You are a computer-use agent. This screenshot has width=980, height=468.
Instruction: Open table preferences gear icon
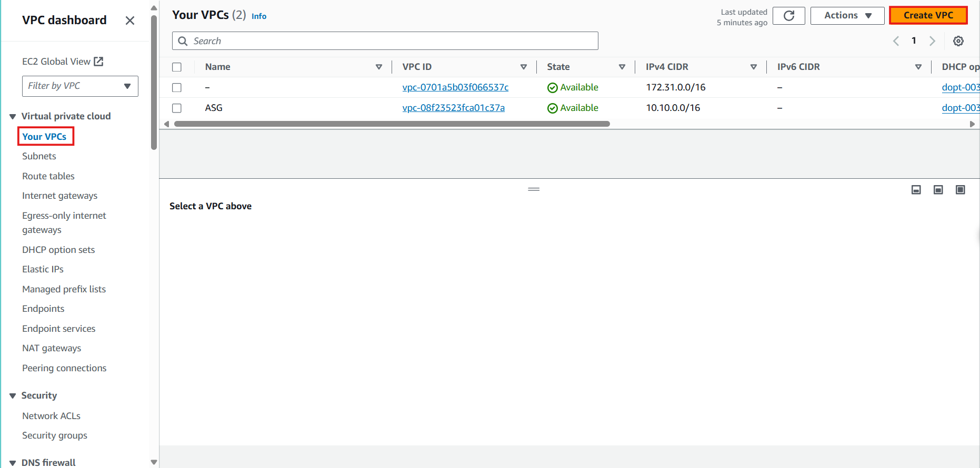pyautogui.click(x=958, y=41)
